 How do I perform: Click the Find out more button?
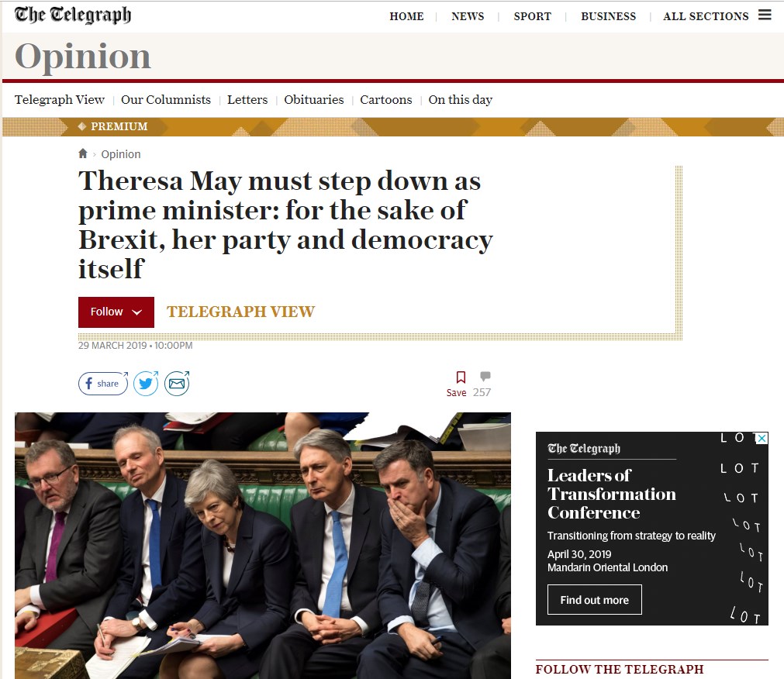(595, 600)
